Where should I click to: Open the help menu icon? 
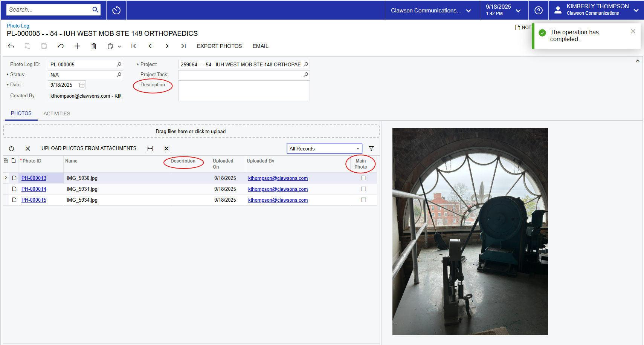click(x=539, y=10)
